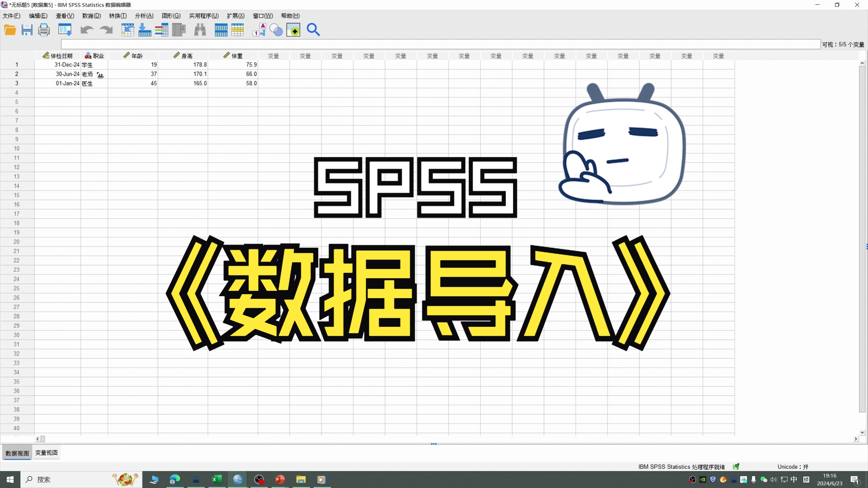Select the 身高 column header
Viewport: 868px width, 488px height.
pyautogui.click(x=183, y=56)
